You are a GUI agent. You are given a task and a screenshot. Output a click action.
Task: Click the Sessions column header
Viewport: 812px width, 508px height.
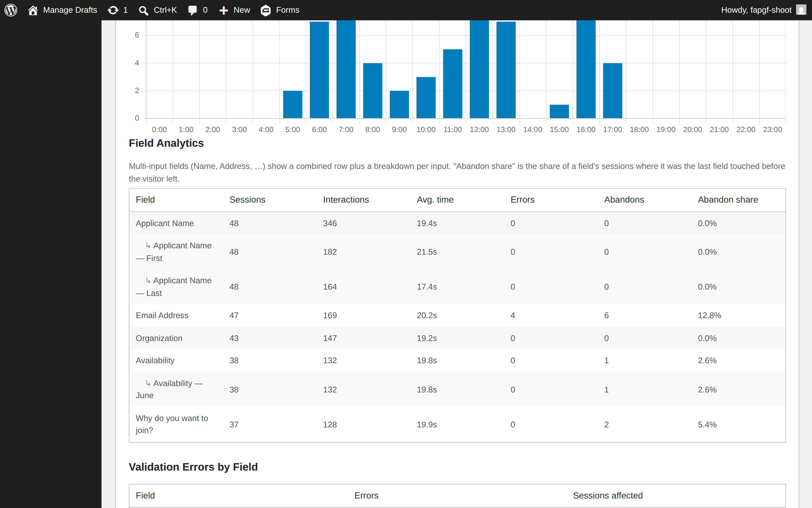247,200
